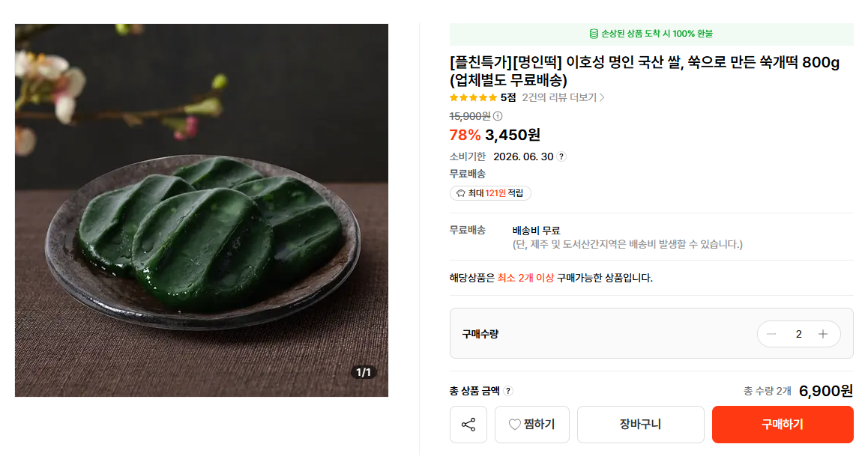Image resolution: width=868 pixels, height=459 pixels.
Task: Click the five-star rating display
Action: click(473, 97)
